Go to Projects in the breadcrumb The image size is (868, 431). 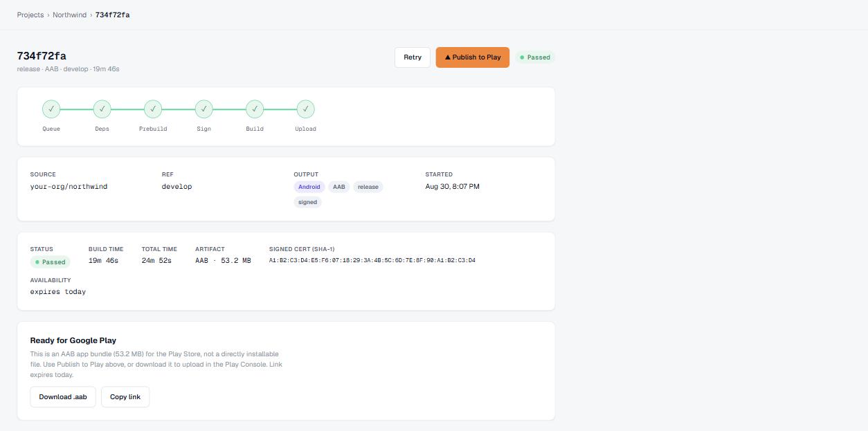30,15
